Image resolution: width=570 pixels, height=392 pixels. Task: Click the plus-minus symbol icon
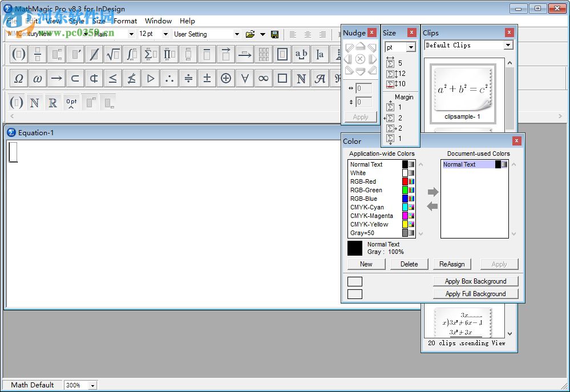207,78
